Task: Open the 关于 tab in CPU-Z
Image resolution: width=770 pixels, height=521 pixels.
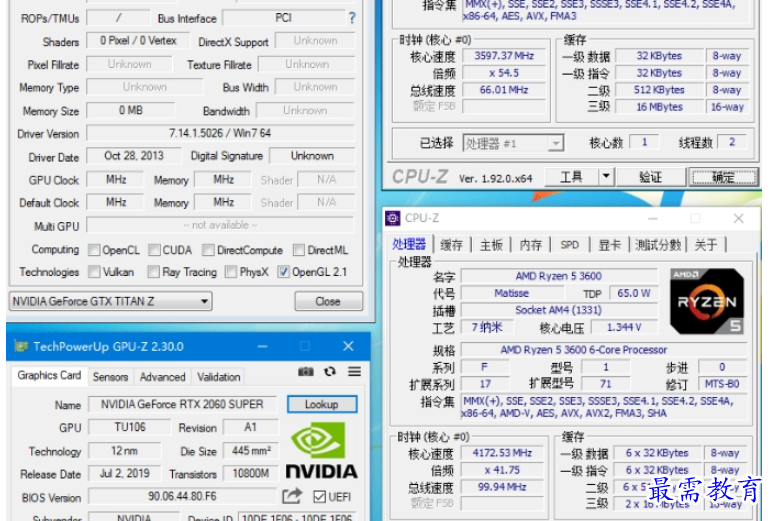Action: click(706, 245)
